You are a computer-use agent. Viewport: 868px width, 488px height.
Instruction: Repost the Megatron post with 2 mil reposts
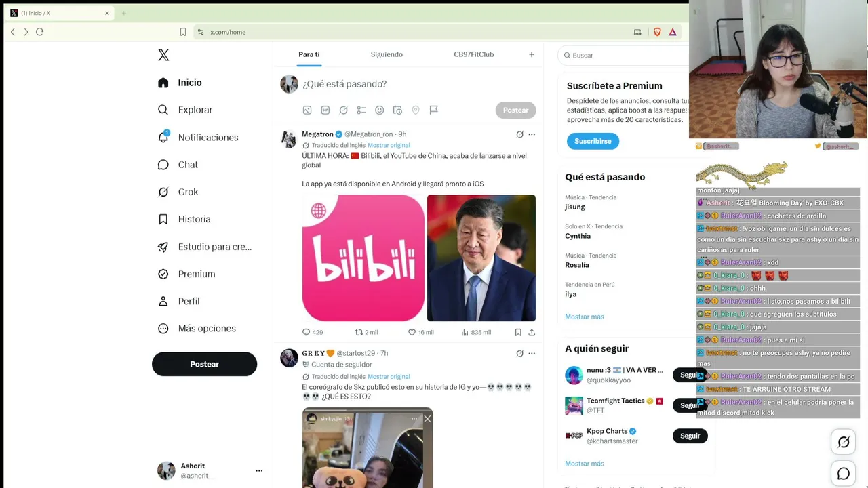click(366, 332)
